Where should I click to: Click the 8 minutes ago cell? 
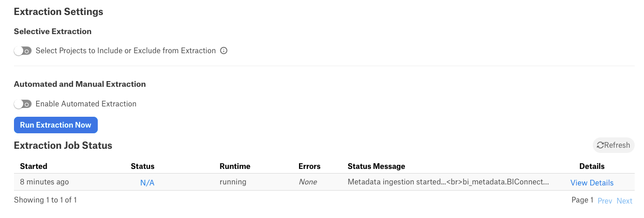(44, 182)
